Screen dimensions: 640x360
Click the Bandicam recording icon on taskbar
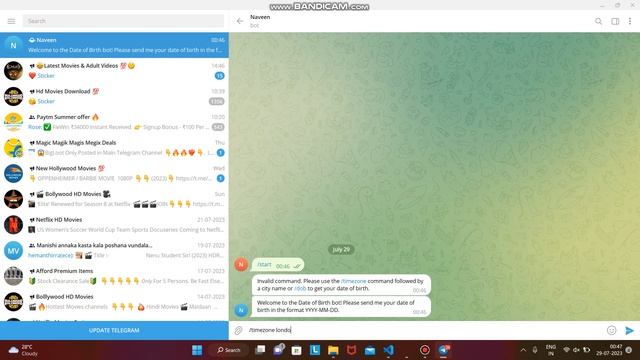tap(425, 350)
